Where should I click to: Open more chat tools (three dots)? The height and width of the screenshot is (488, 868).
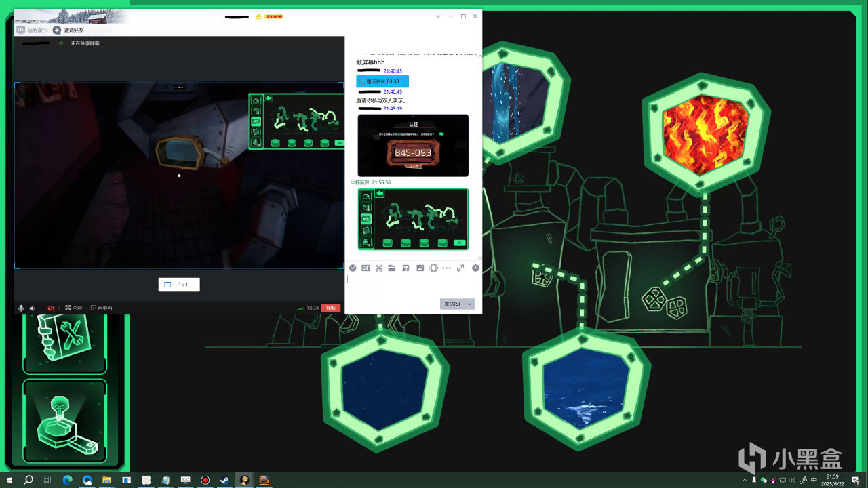tap(446, 268)
